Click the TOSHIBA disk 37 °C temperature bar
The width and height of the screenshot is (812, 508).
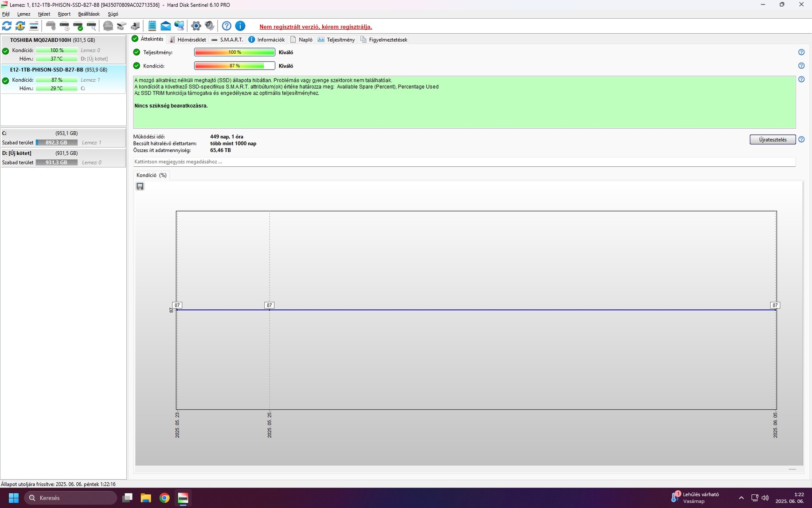(57, 59)
